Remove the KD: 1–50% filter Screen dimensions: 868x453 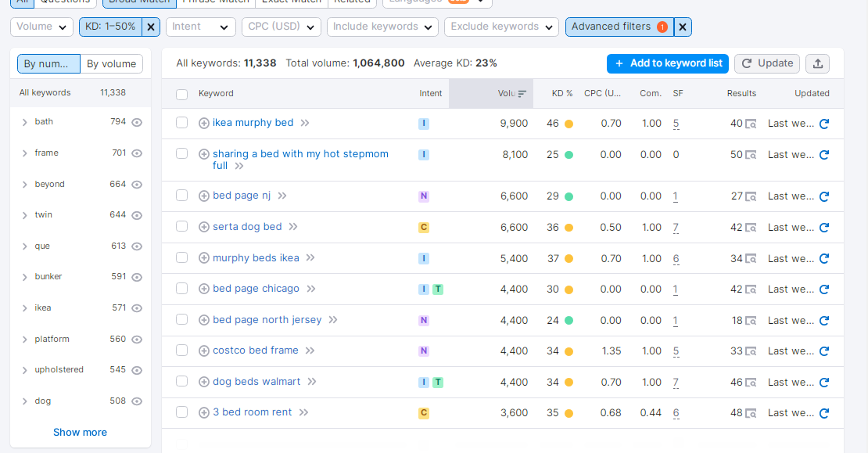(151, 27)
